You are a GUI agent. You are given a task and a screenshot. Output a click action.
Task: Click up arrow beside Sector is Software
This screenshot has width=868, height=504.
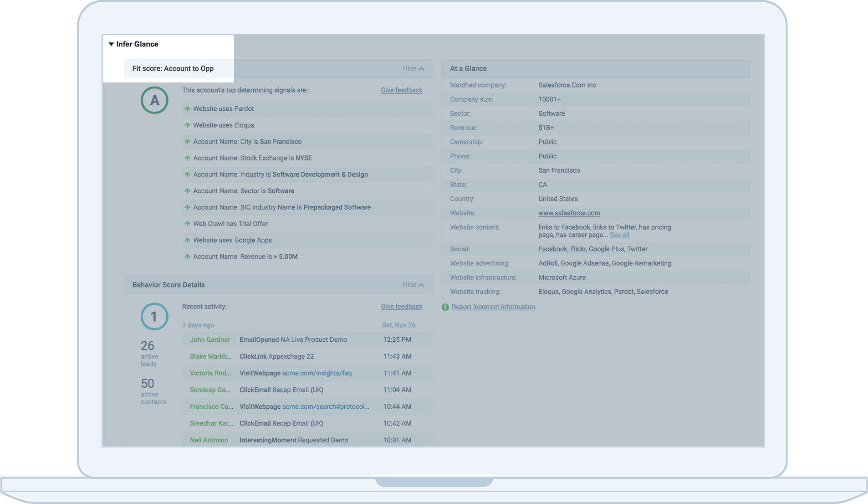click(x=187, y=191)
